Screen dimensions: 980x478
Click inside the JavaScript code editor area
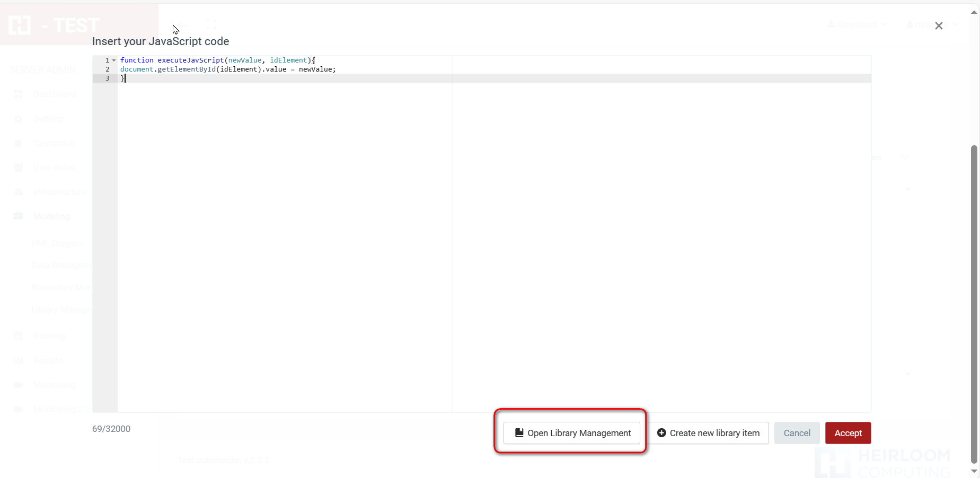[x=371, y=238]
